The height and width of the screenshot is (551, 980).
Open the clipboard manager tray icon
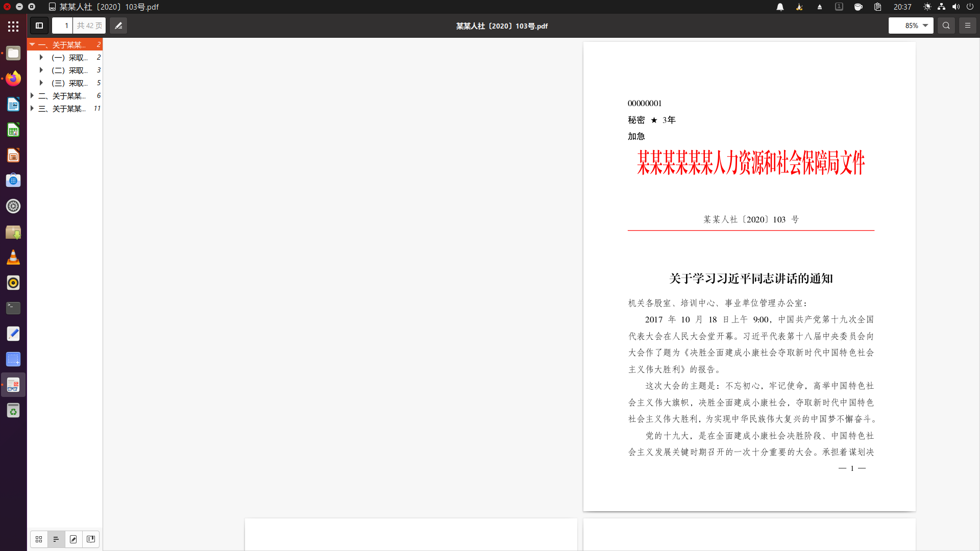pyautogui.click(x=878, y=7)
